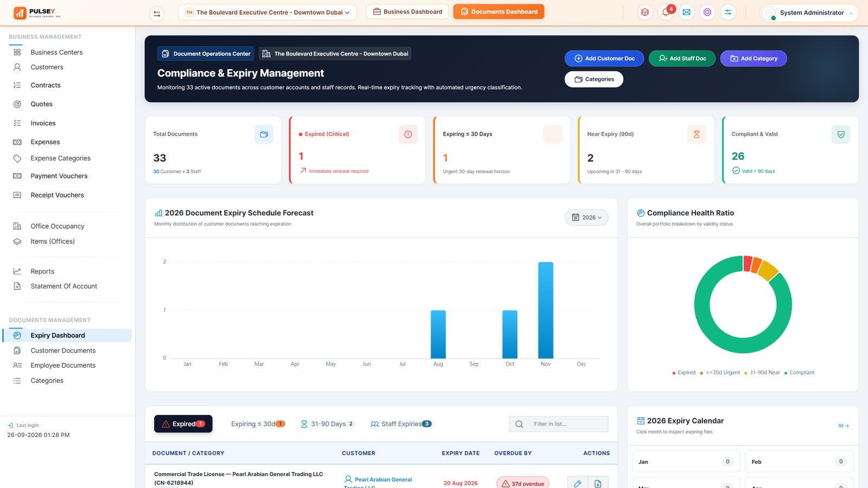
Task: Click the Compliant & Valid shield icon
Action: point(841,134)
